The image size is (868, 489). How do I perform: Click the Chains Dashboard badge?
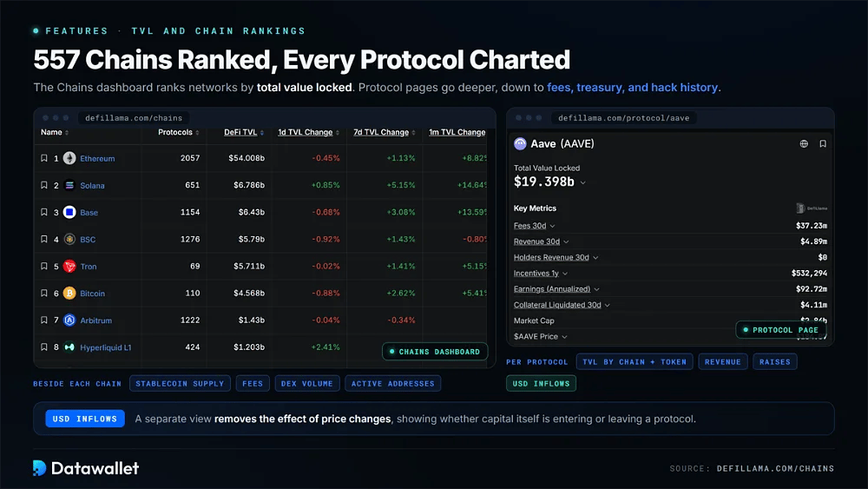pos(435,352)
